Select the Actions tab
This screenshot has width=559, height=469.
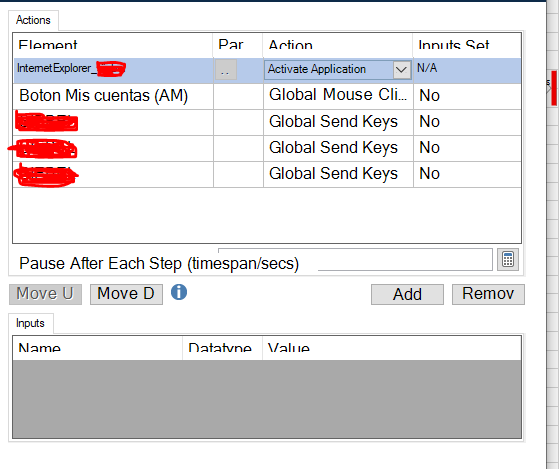coord(33,20)
